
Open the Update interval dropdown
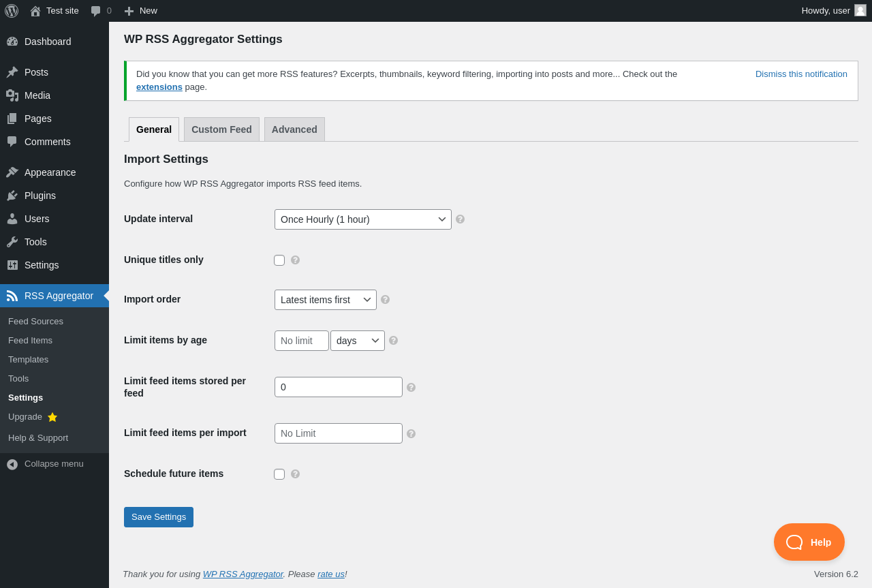point(363,219)
